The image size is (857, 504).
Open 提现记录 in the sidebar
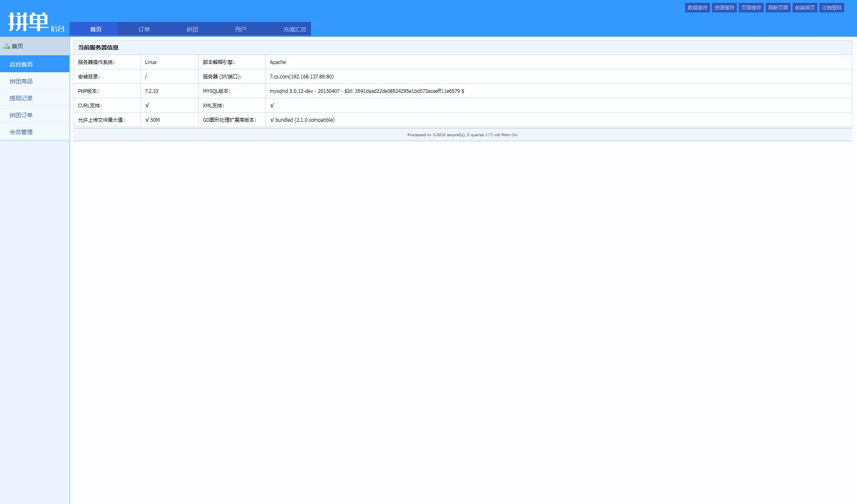pyautogui.click(x=21, y=98)
